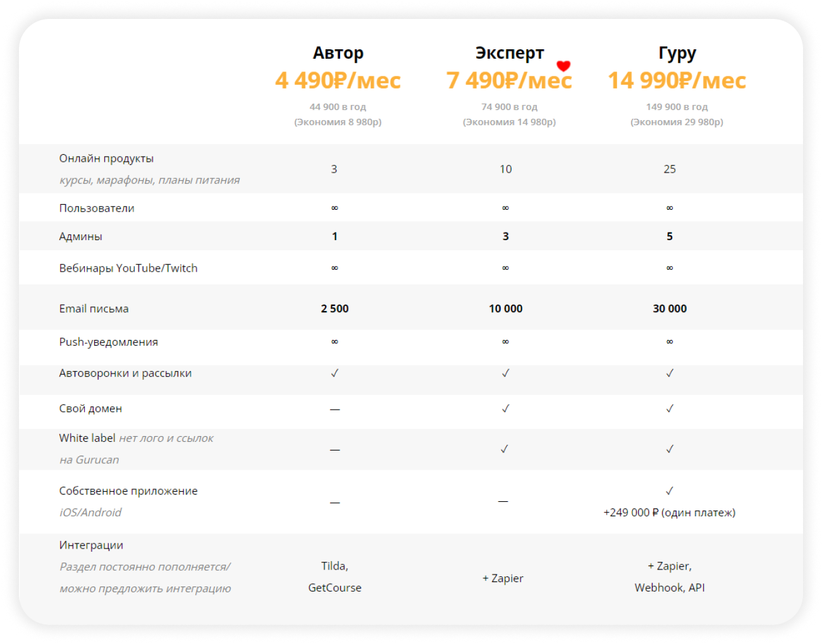Click the 14 990₽/мес price

click(x=677, y=80)
